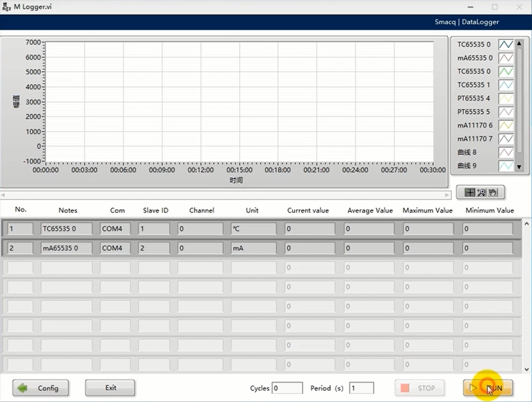Image resolution: width=532 pixels, height=402 pixels.
Task: Click the Current value column header
Action: [308, 211]
